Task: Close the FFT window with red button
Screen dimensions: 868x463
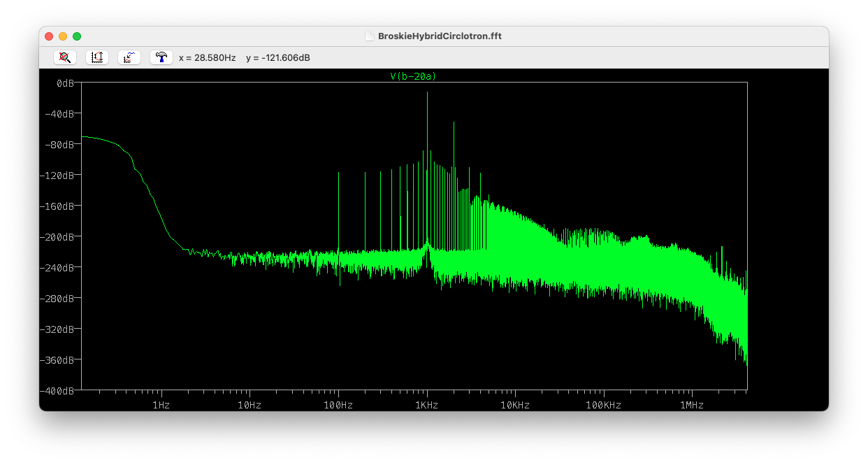Action: tap(49, 36)
